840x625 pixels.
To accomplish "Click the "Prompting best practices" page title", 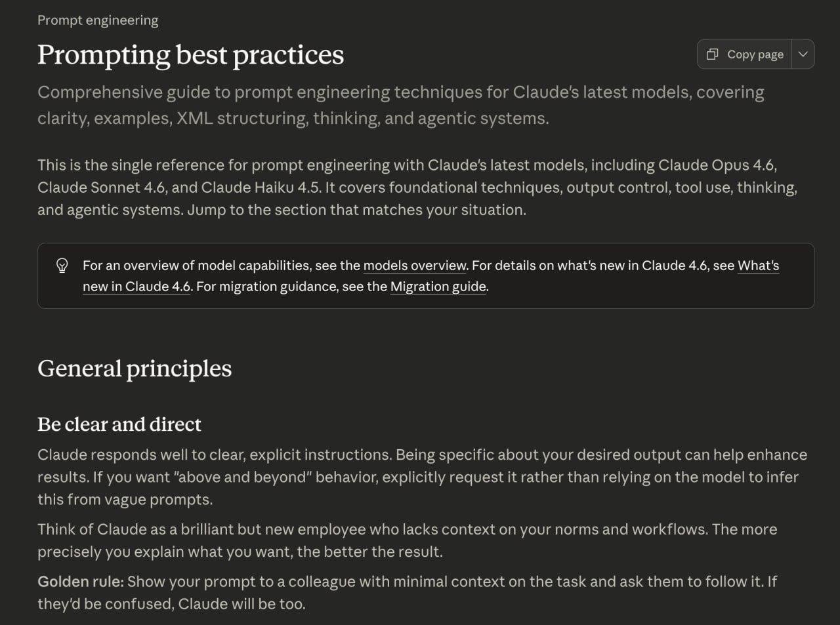I will point(190,54).
